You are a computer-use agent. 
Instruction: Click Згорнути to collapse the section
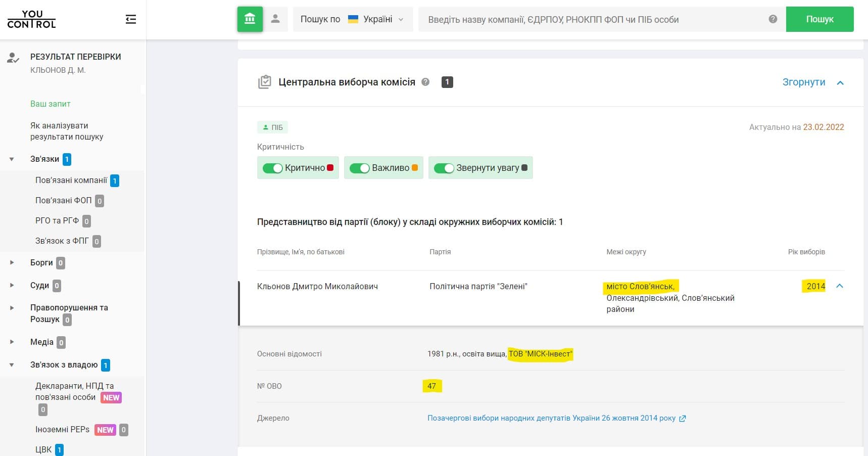point(803,82)
